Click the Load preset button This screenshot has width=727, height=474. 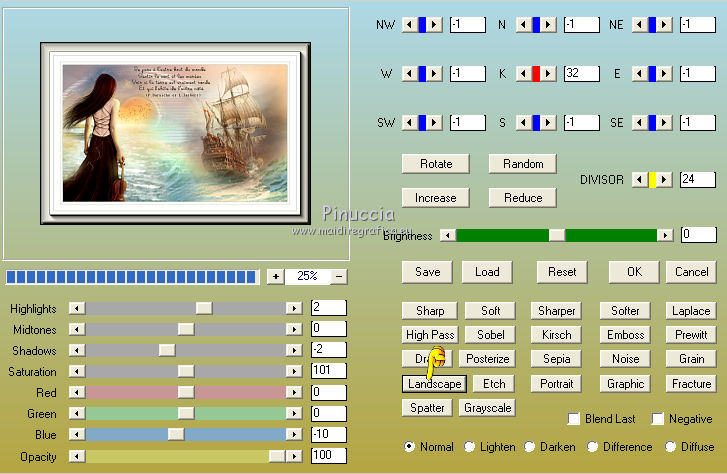(487, 272)
